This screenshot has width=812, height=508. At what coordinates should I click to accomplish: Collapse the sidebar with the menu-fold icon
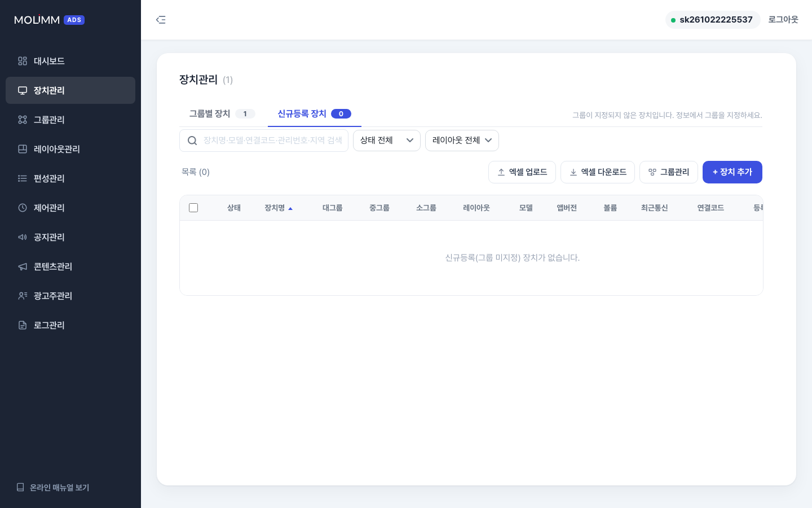[161, 20]
